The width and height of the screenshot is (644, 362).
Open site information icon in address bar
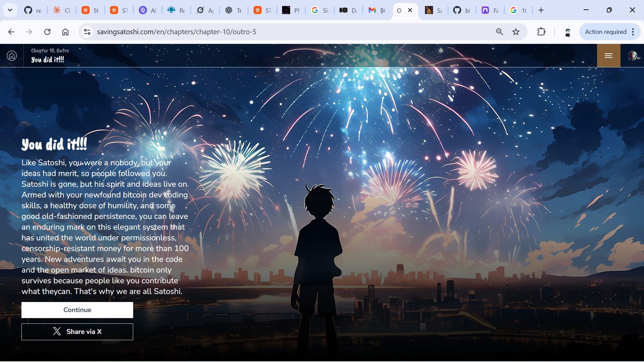tap(87, 32)
